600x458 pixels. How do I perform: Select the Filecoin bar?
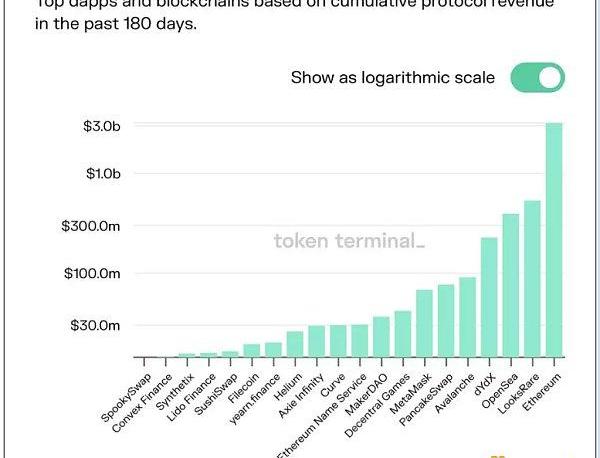pyautogui.click(x=252, y=350)
